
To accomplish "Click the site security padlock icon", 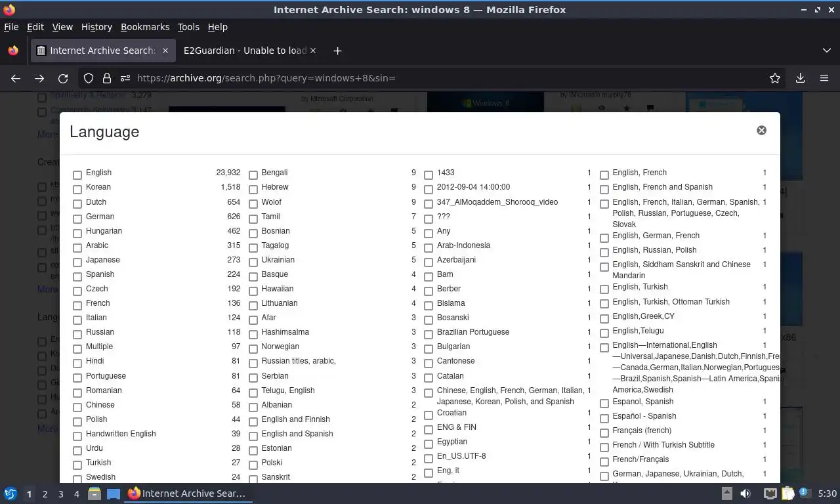I will [107, 78].
